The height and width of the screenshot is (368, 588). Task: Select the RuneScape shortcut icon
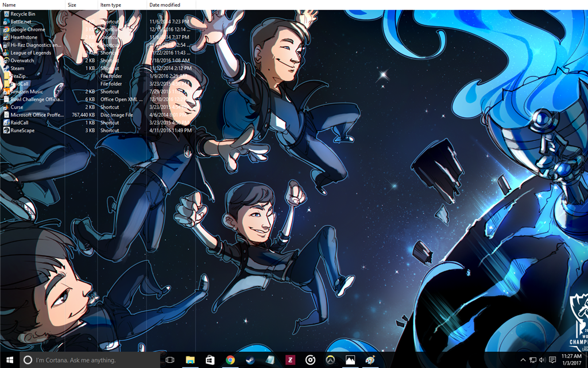click(6, 131)
